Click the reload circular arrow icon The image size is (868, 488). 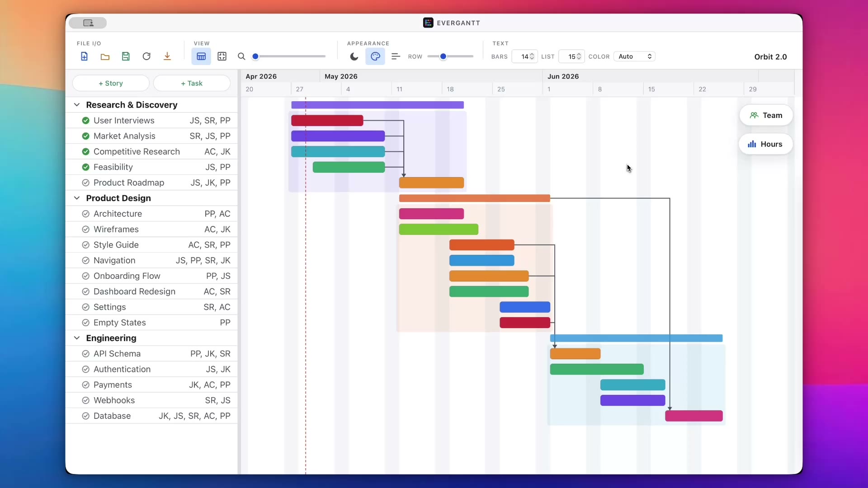tap(146, 56)
